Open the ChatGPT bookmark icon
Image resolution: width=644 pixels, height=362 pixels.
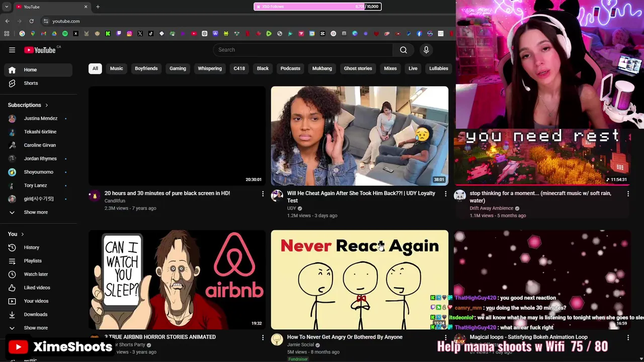tap(204, 34)
